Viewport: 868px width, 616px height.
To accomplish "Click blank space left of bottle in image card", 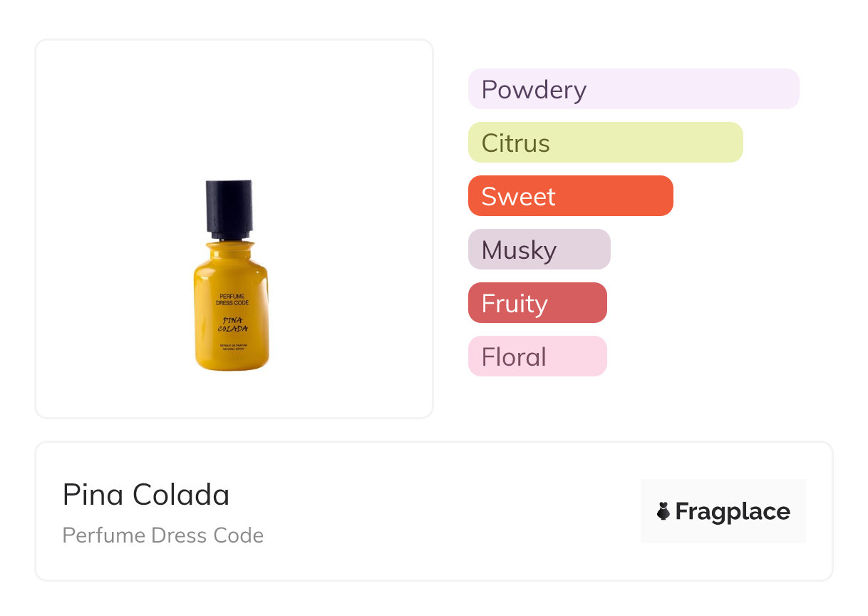I will [x=107, y=228].
